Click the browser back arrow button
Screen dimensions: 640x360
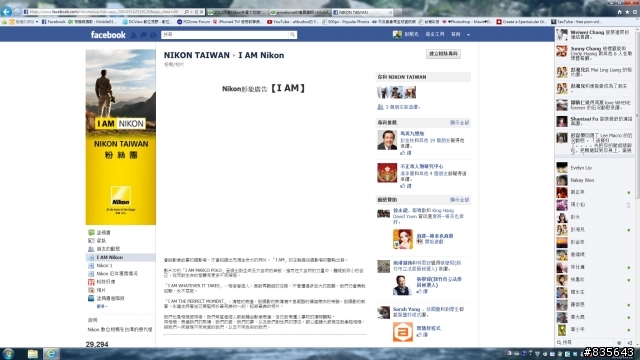pos(6,11)
